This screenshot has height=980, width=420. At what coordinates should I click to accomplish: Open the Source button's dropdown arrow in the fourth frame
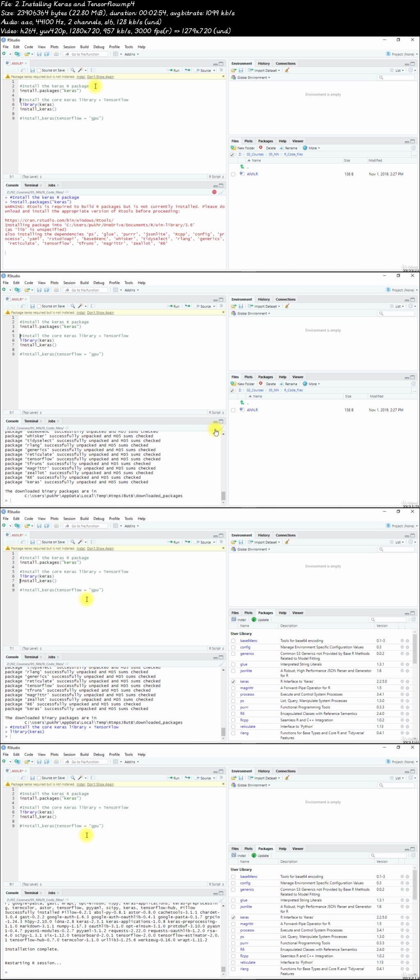(x=214, y=778)
